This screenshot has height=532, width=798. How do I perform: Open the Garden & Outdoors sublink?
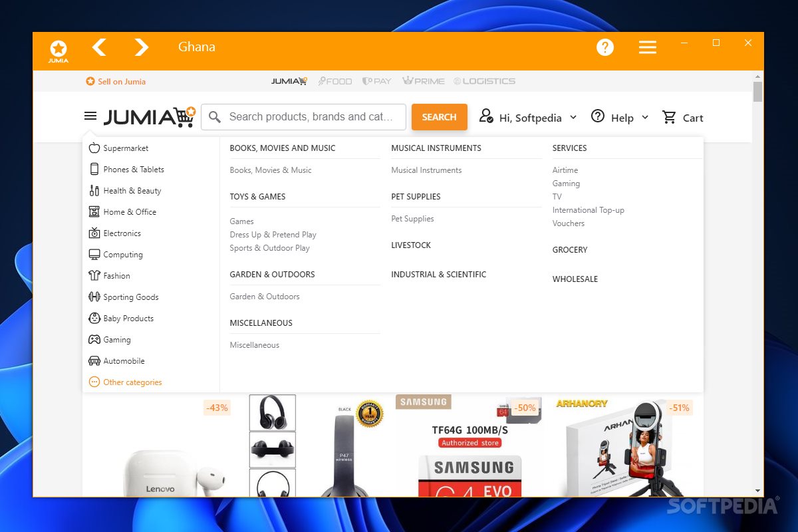pos(265,297)
